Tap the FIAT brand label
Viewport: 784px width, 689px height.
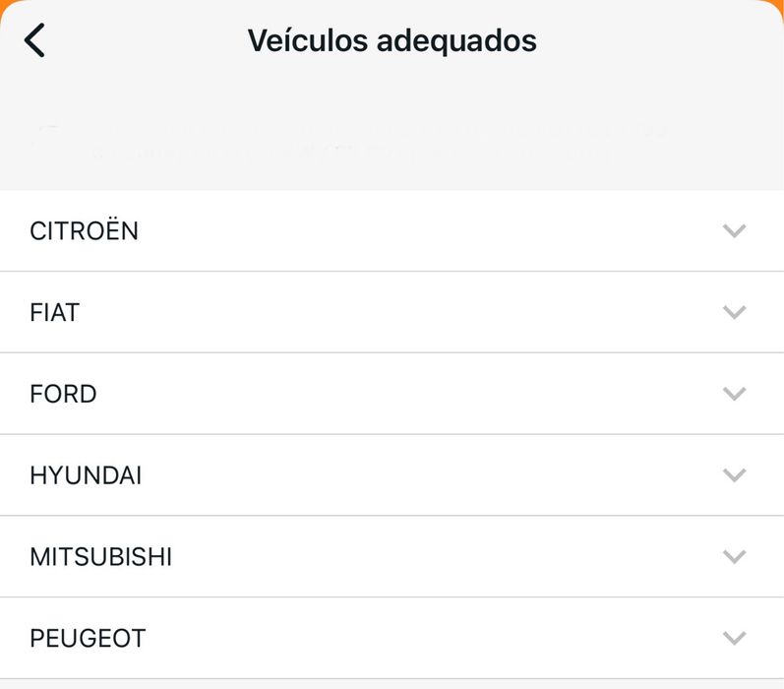click(x=55, y=313)
